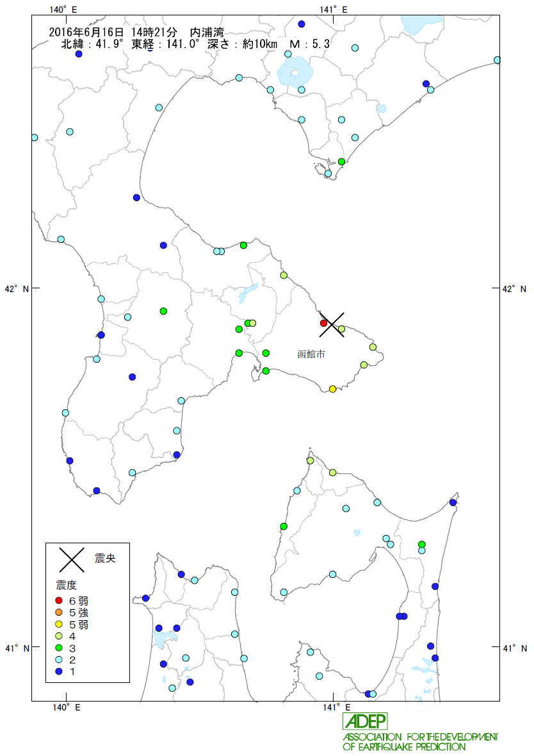Click the ASSOCIATION FOR THE DEVELOPMENT text line
Screen dimensions: 534x756
pos(420,737)
